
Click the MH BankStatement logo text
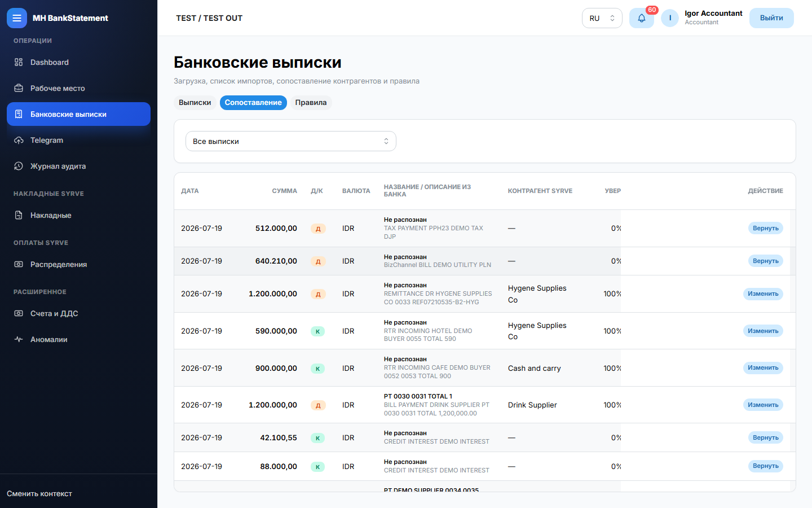[70, 18]
